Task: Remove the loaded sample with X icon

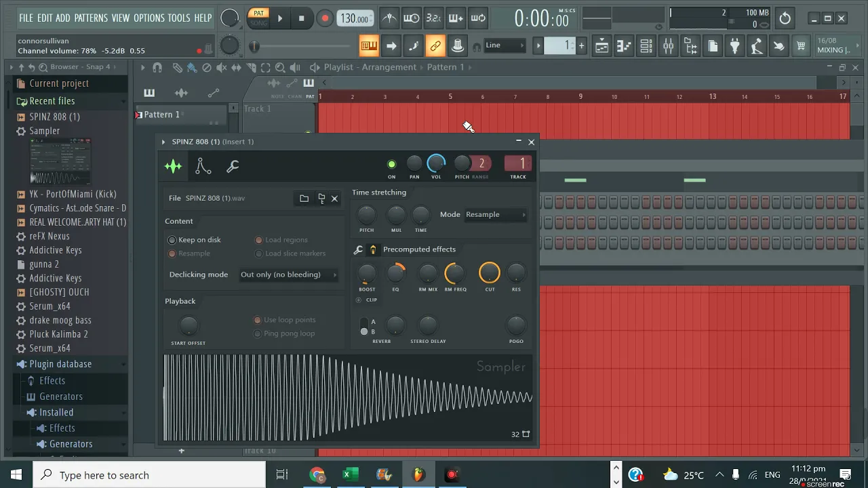Action: pos(334,199)
